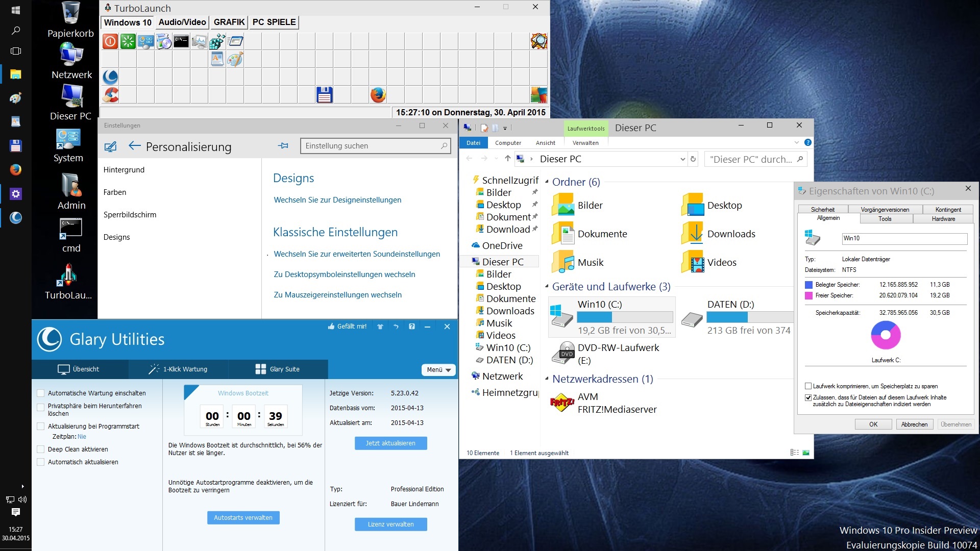The height and width of the screenshot is (551, 980).
Task: Open the help question icon in Glary Utilities
Action: coord(412,327)
